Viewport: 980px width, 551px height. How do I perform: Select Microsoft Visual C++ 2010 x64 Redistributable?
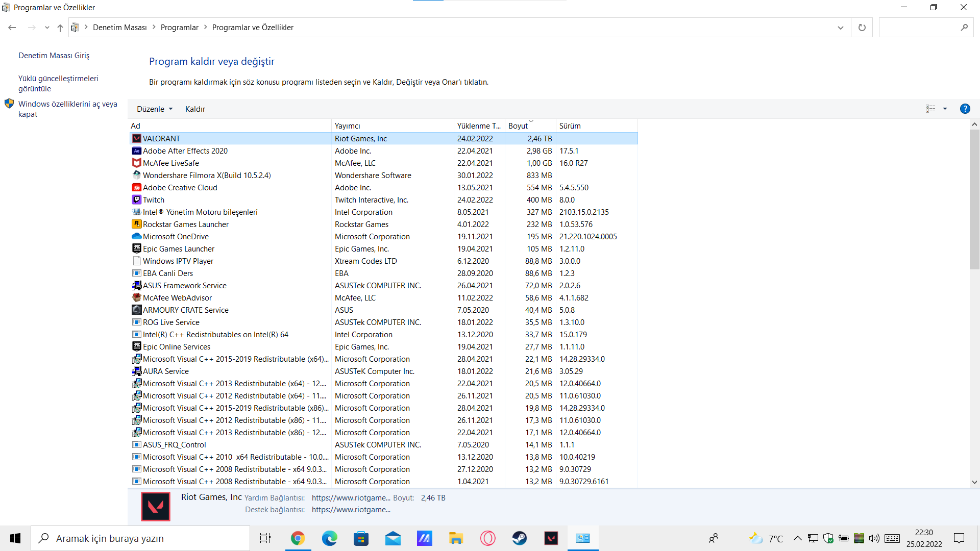click(384, 457)
